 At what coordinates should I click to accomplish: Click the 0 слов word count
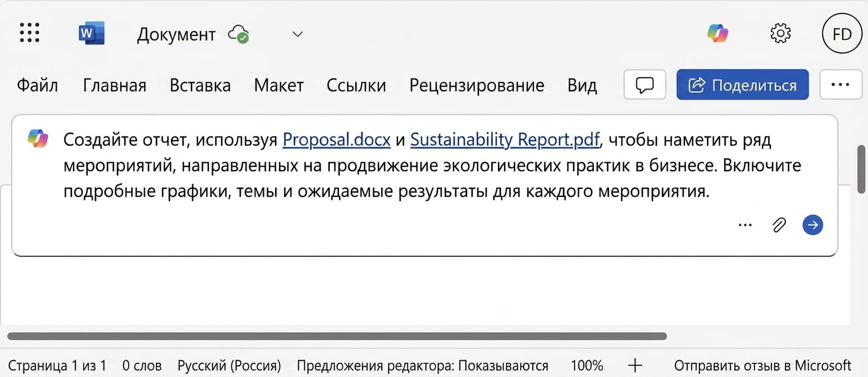(x=141, y=366)
